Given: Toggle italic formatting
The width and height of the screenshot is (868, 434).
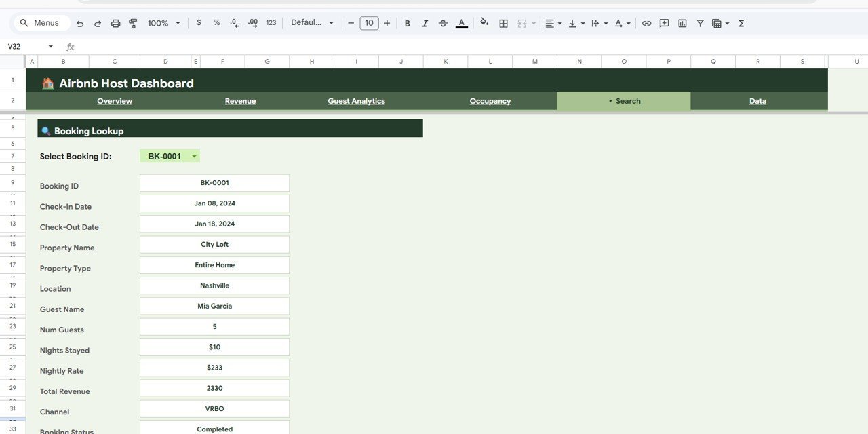Looking at the screenshot, I should point(425,22).
